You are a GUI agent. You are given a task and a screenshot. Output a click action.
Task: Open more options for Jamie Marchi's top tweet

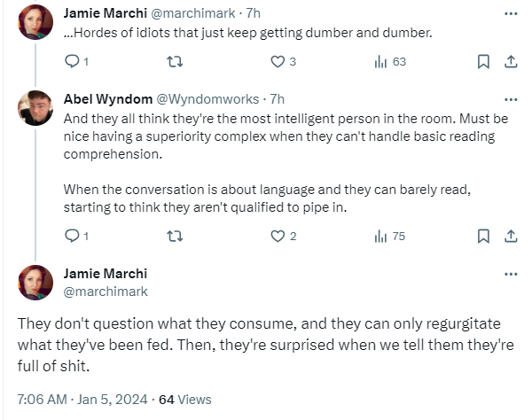[x=511, y=13]
